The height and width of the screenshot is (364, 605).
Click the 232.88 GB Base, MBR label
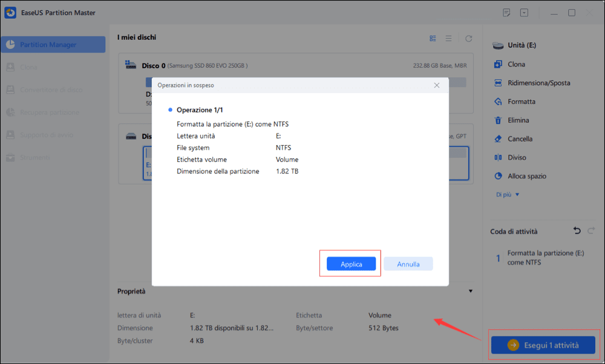pos(440,66)
